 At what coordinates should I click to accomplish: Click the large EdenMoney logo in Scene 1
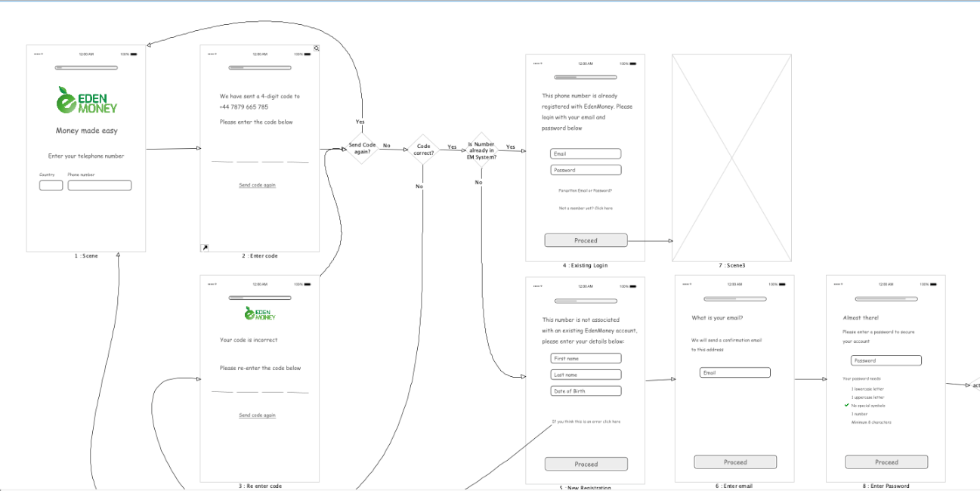click(x=87, y=100)
